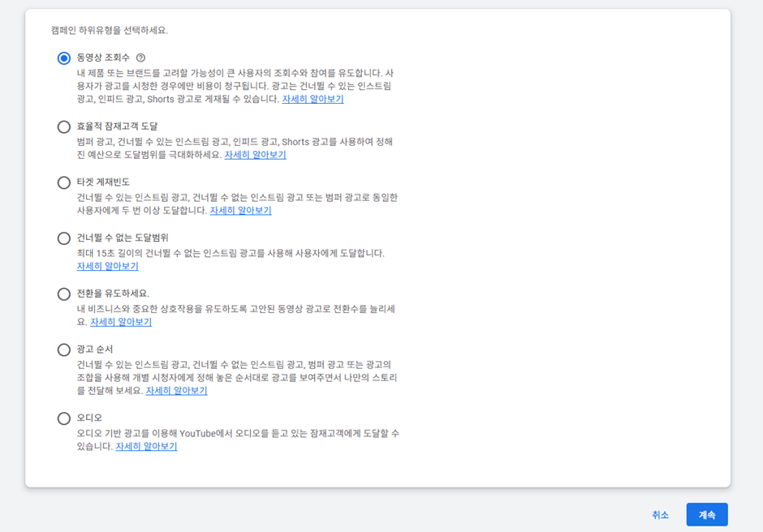763x532 pixels.
Task: Click the 취소 cancel button
Action: (661, 514)
